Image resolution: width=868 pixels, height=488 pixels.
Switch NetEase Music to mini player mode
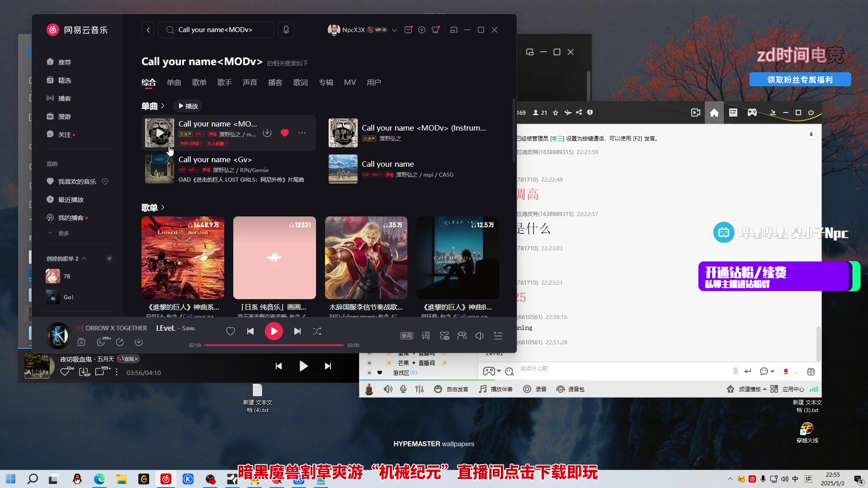454,30
